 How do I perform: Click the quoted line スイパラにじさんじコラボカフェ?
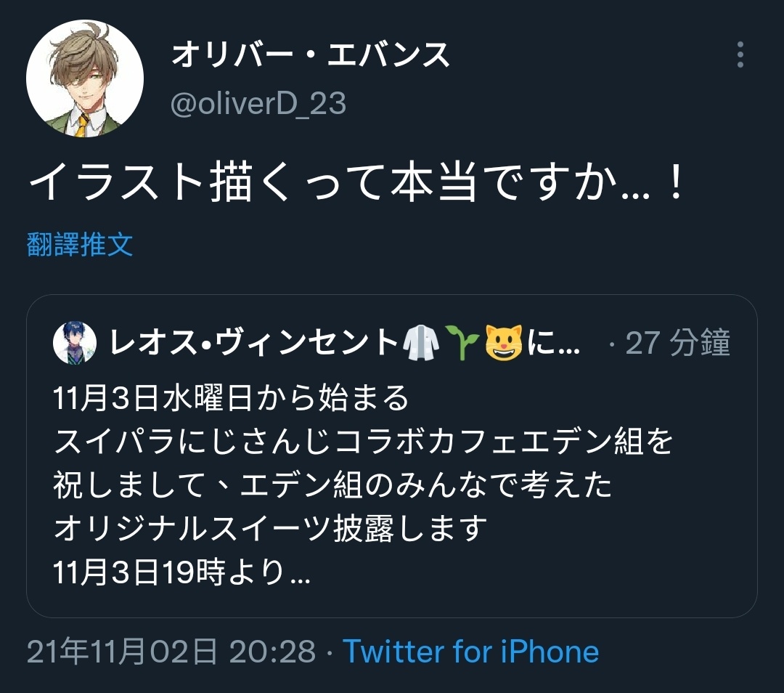click(x=362, y=442)
